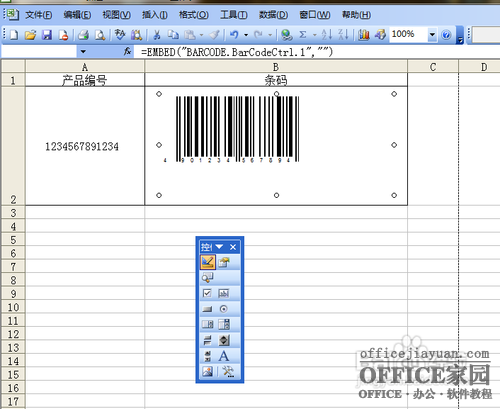Open the 视图(V) menu
The height and width of the screenshot is (409, 500).
click(116, 15)
